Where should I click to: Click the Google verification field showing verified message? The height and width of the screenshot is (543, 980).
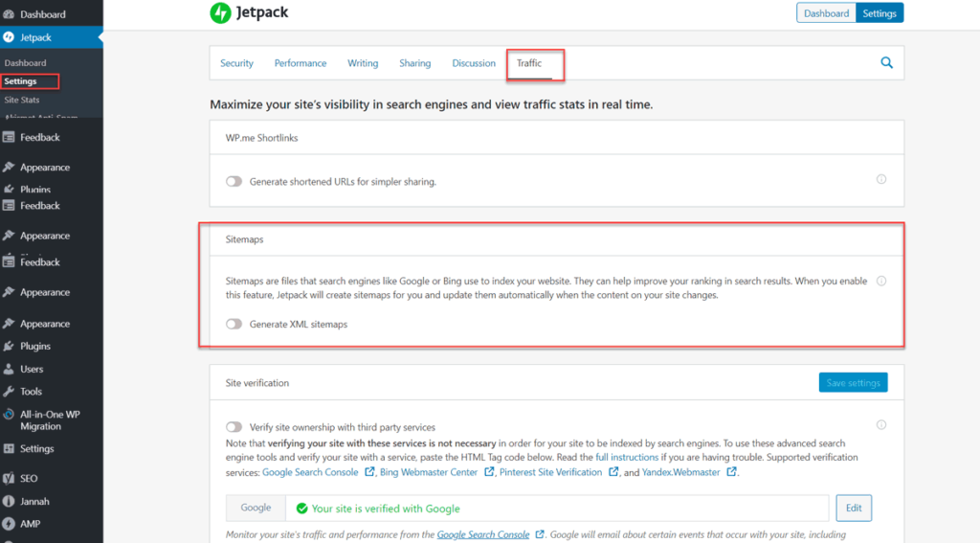pos(557,508)
